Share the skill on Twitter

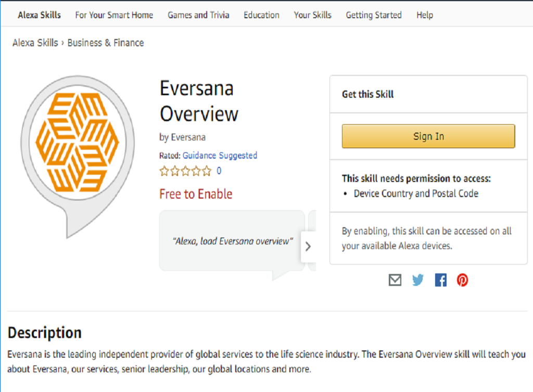point(418,280)
